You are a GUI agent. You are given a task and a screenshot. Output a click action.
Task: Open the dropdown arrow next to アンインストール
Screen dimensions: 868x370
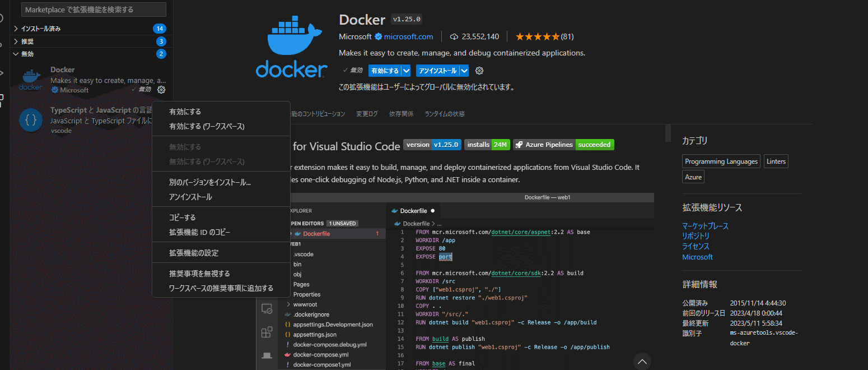pyautogui.click(x=464, y=71)
